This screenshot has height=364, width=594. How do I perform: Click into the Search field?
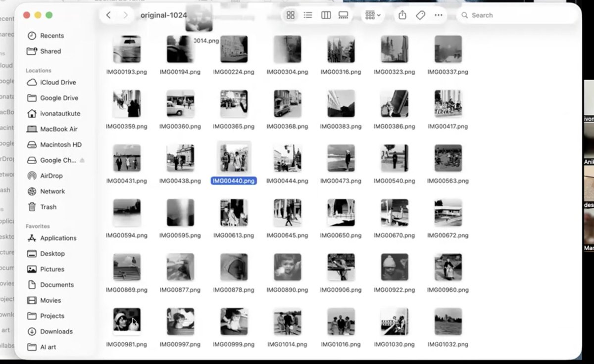click(x=516, y=15)
